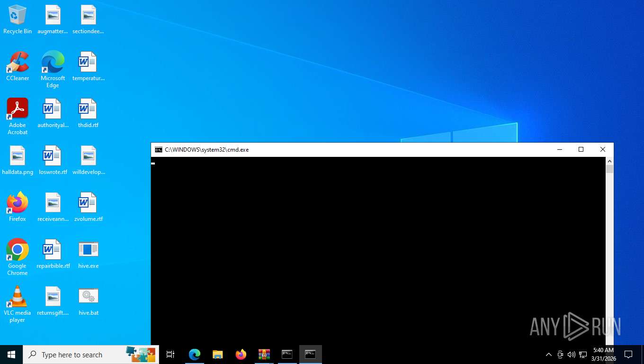Click the cmd vertical scrollbar thumb
The image size is (644, 364).
[609, 169]
